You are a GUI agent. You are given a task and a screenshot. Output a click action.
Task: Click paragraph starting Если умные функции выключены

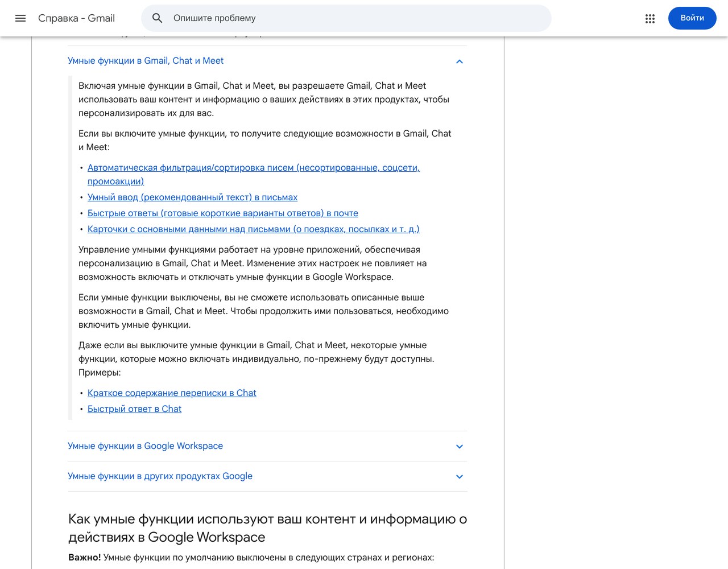[263, 311]
